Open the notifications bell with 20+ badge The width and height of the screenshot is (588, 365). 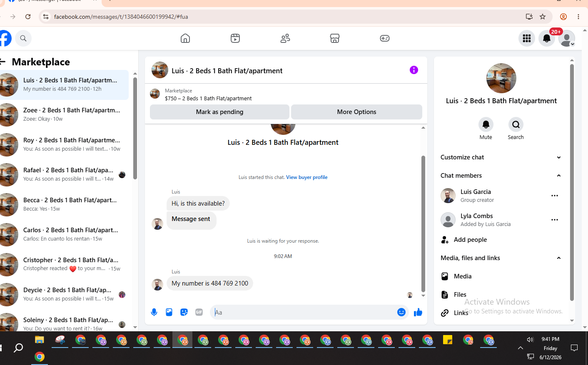[x=547, y=38]
